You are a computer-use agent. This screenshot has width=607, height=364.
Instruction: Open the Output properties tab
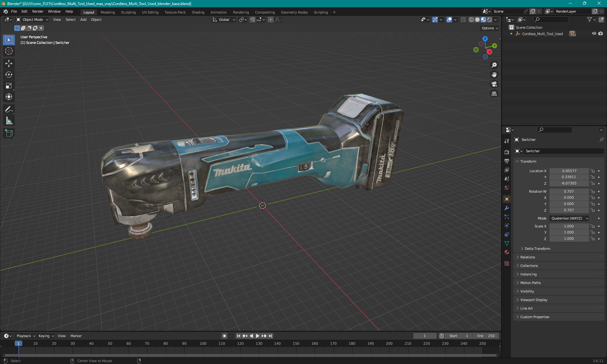pyautogui.click(x=507, y=161)
